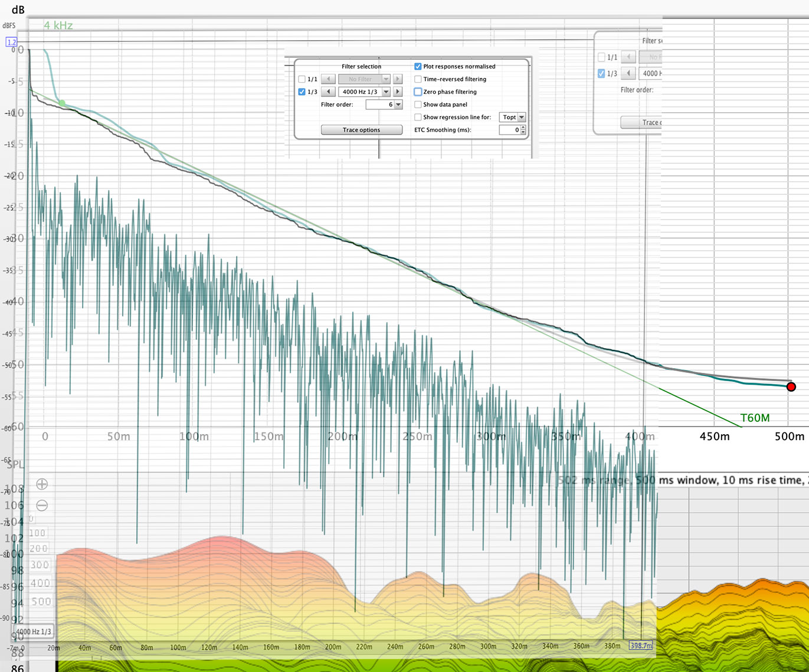This screenshot has height=672, width=809.
Task: Click the partially visible right Trace options button
Action: point(642,122)
